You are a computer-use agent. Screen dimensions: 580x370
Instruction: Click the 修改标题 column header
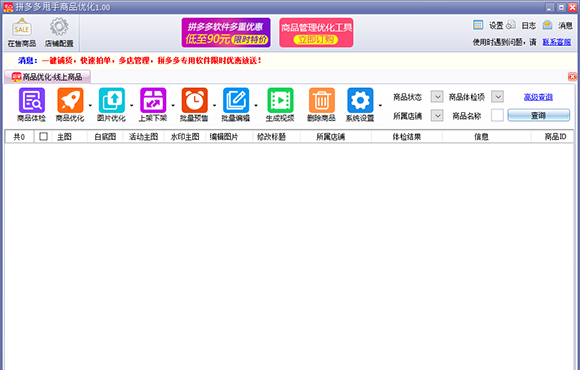pyautogui.click(x=277, y=137)
